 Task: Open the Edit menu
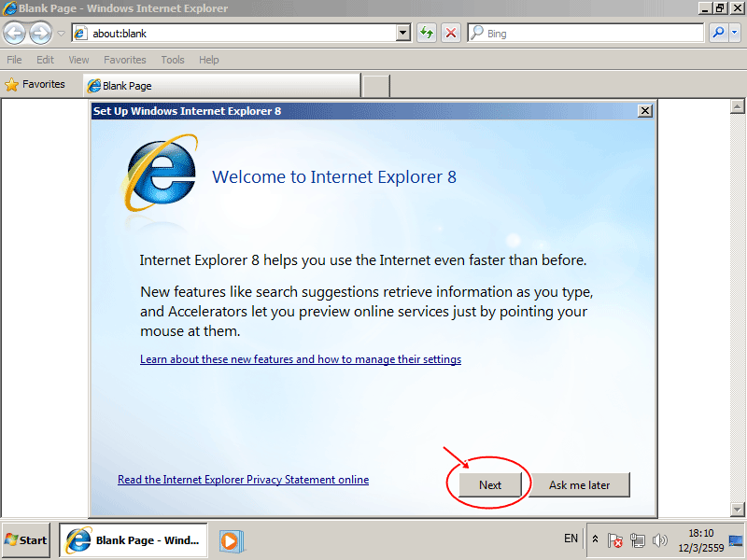coord(45,60)
